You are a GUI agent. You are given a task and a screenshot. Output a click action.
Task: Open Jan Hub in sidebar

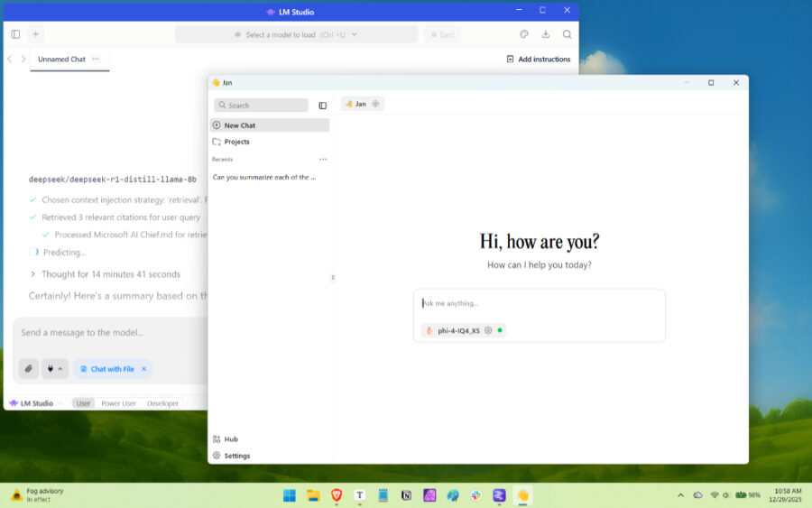[231, 439]
